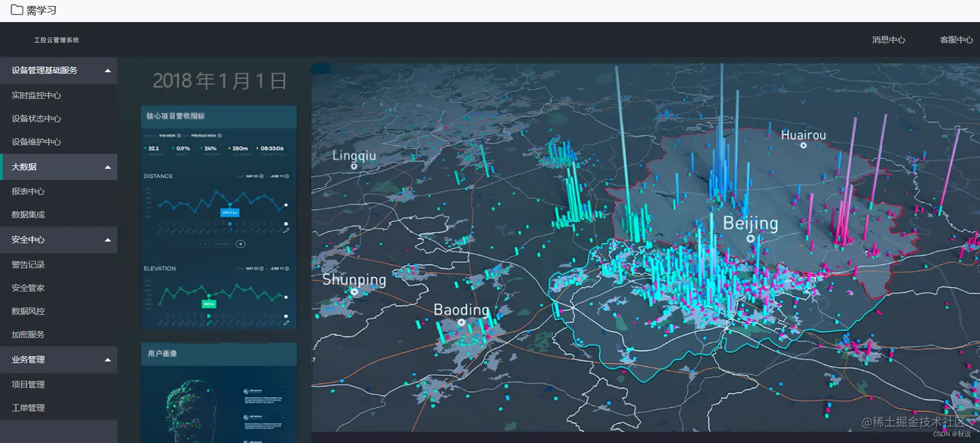Image resolution: width=980 pixels, height=443 pixels.
Task: Click Huairou marker on map
Action: 804,146
